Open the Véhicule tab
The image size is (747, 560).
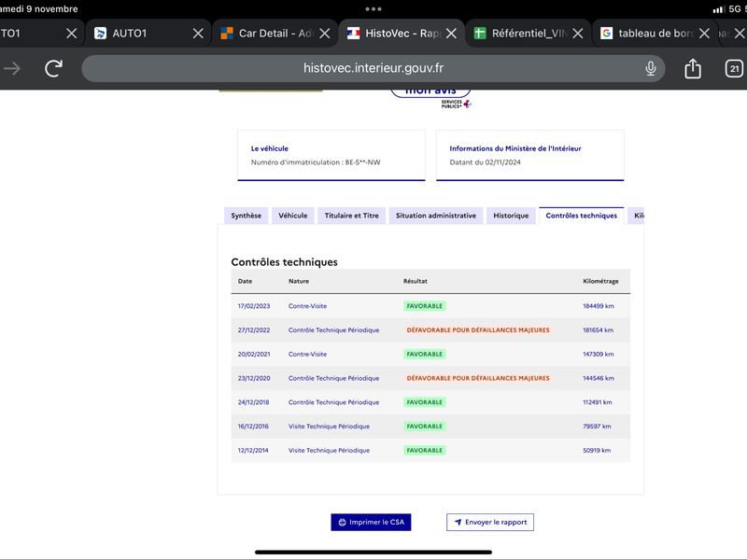click(293, 216)
